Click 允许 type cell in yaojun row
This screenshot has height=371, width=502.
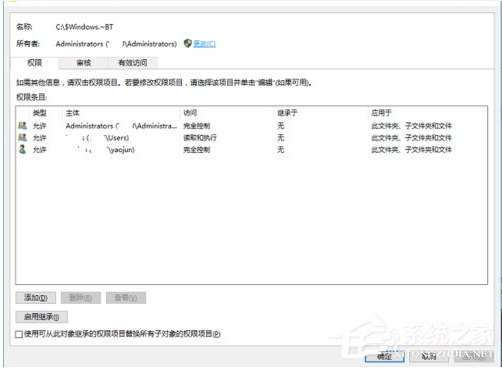[40, 150]
